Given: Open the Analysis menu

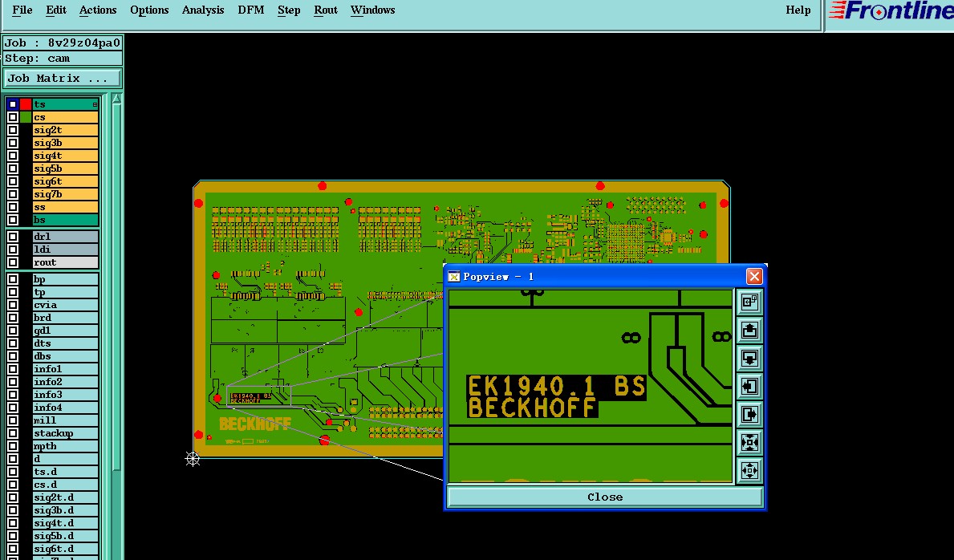Looking at the screenshot, I should [203, 10].
